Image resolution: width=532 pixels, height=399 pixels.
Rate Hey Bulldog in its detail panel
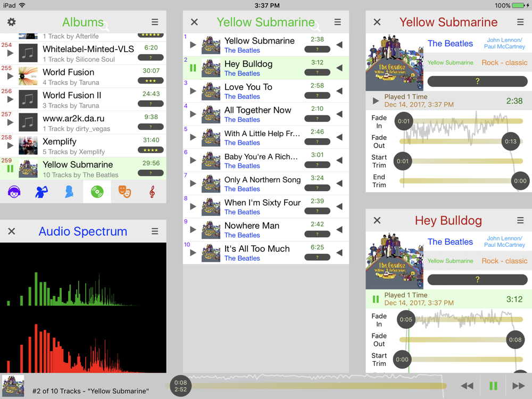(477, 280)
